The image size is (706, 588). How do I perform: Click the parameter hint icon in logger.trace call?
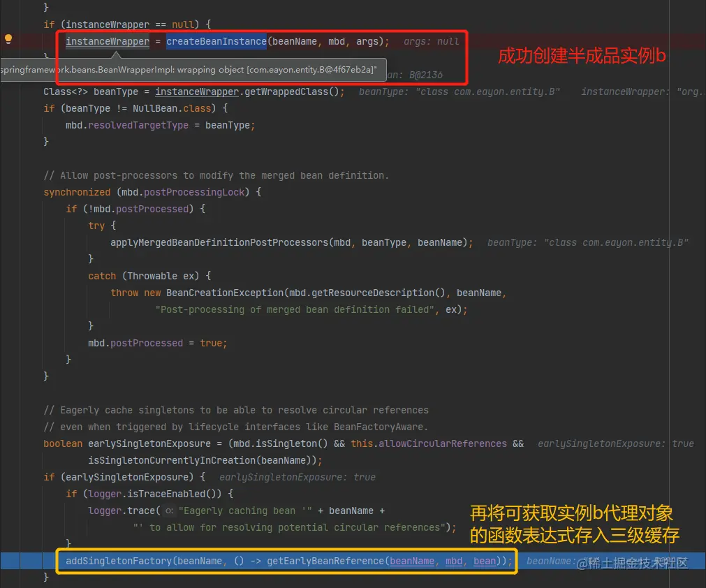(x=169, y=510)
